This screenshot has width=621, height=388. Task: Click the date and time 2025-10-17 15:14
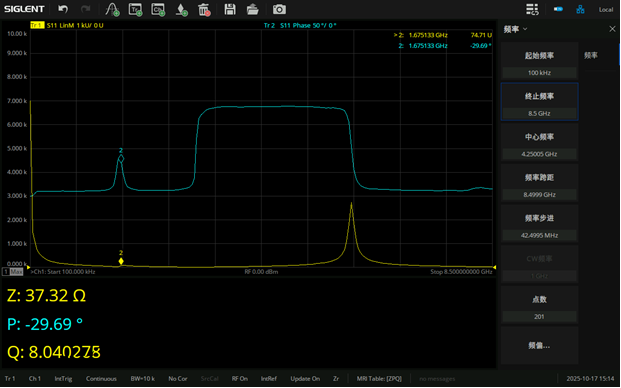click(x=591, y=378)
